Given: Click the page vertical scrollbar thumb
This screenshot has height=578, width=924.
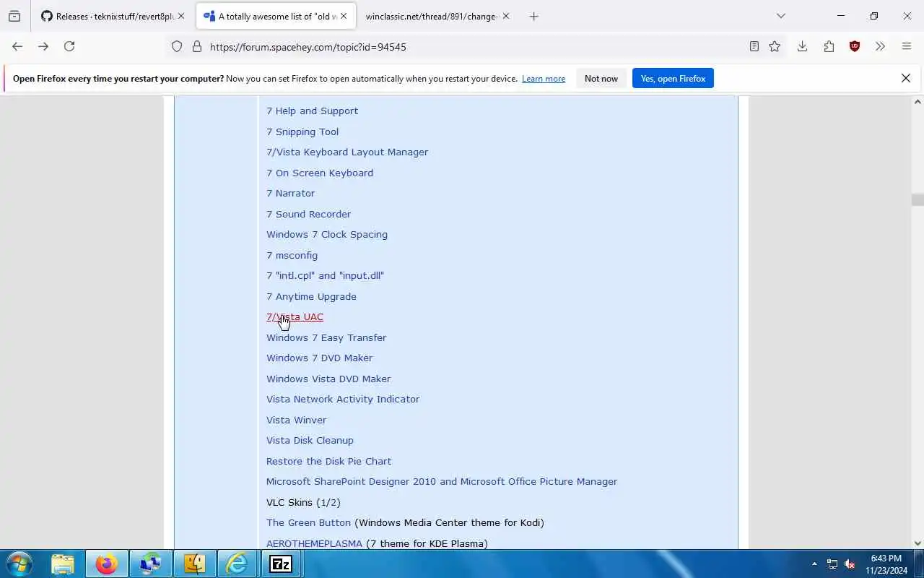Looking at the screenshot, I should [x=918, y=199].
